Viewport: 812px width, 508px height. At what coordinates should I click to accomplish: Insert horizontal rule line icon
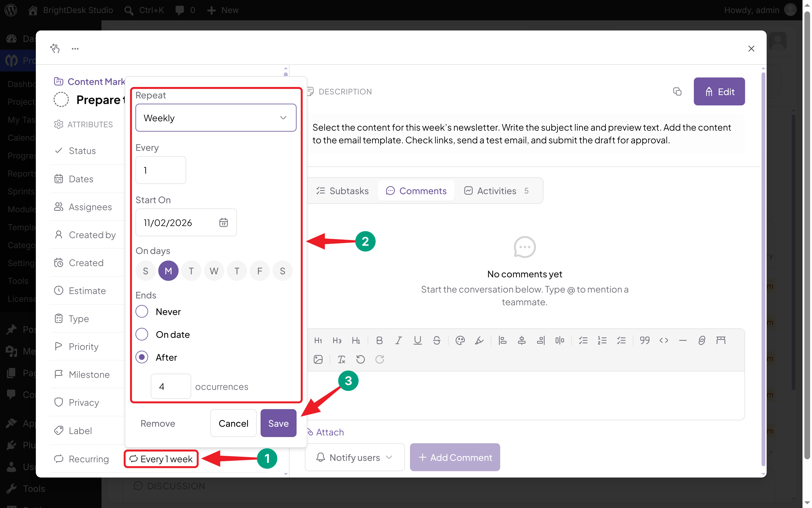point(683,340)
